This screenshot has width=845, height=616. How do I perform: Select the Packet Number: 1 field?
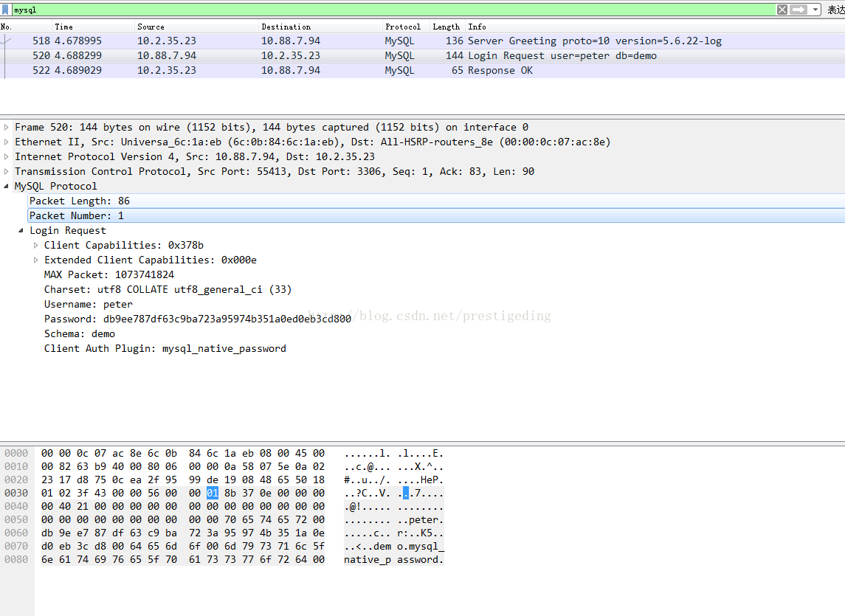[436, 215]
